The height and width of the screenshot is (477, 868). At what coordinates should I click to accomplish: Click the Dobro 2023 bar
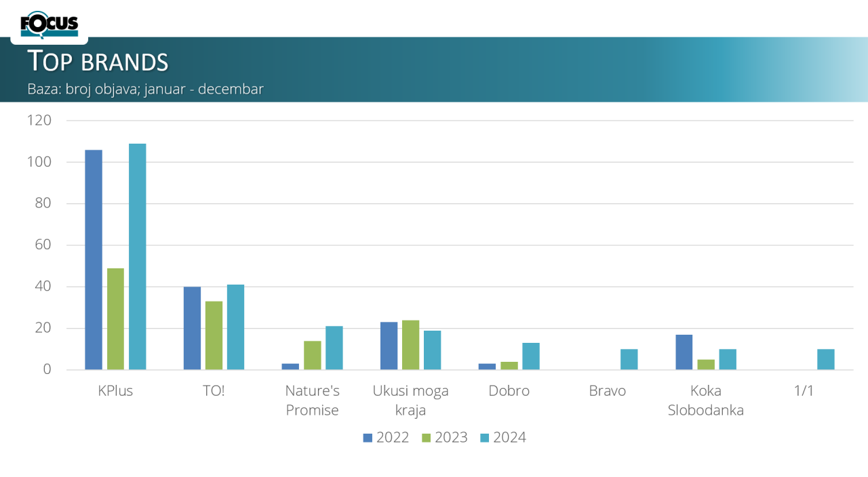coord(509,366)
